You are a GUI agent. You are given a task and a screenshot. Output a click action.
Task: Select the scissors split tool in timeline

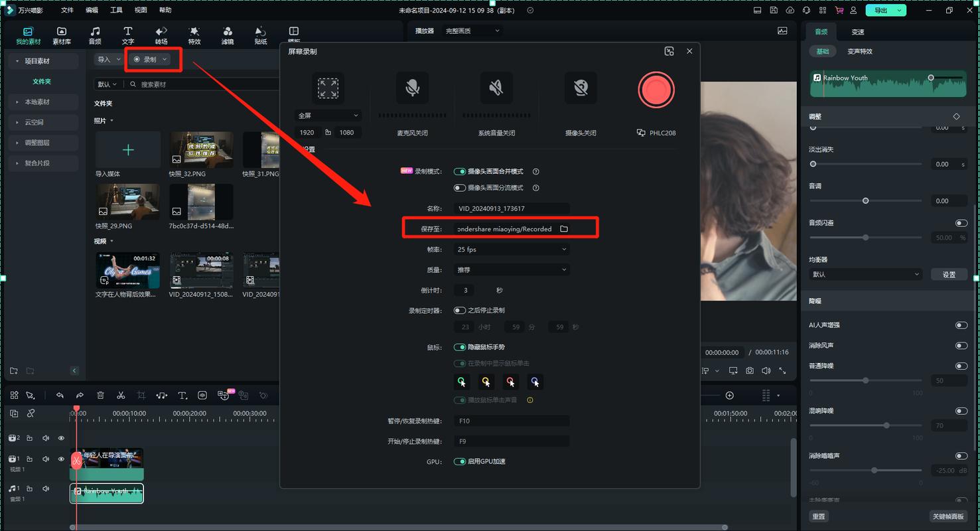[x=121, y=396]
